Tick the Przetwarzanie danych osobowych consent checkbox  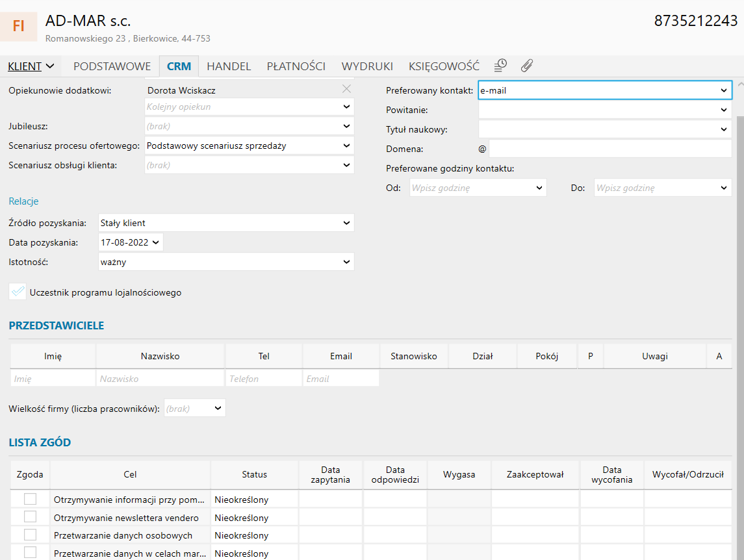pyautogui.click(x=31, y=535)
